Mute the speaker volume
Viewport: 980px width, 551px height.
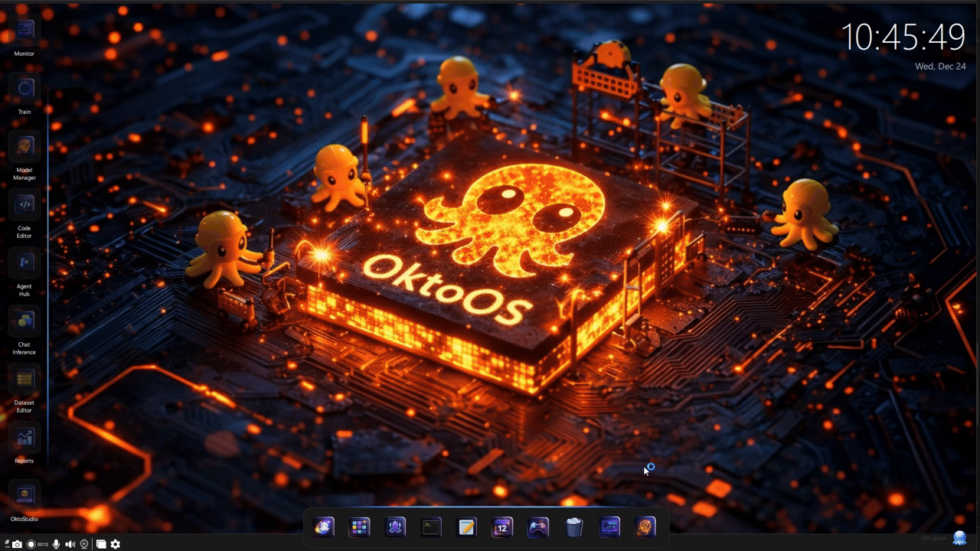[70, 543]
